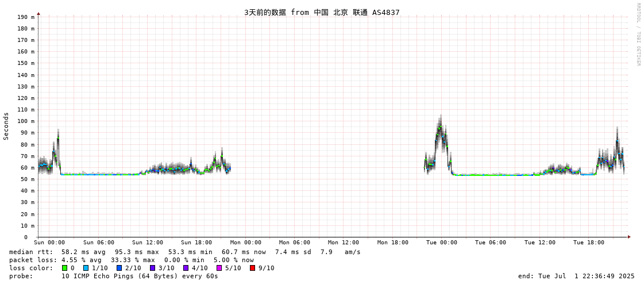Select the '150 m' y-axis label
Screen dimensions: 644x284
(x=26, y=63)
